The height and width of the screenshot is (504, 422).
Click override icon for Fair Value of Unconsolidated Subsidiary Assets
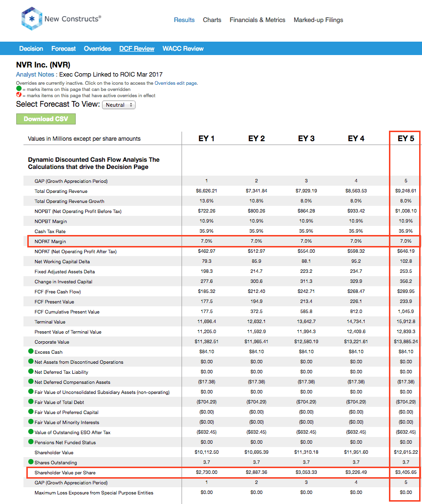(x=31, y=392)
